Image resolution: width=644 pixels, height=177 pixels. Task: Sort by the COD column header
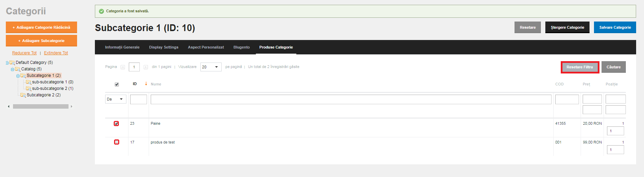pyautogui.click(x=559, y=84)
